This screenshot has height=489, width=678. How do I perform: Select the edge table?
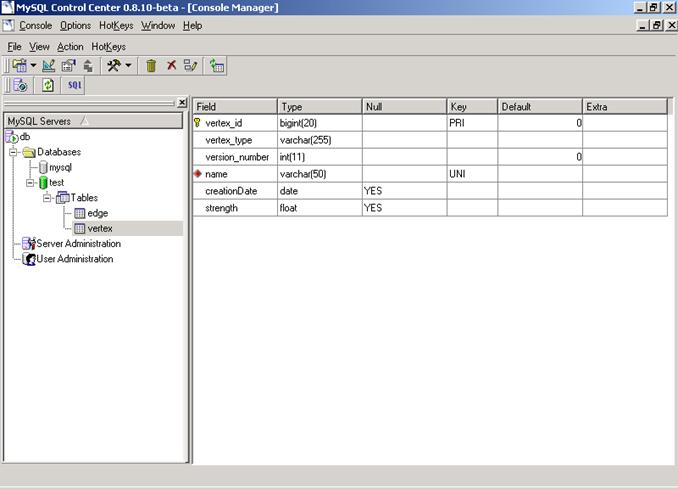(98, 213)
